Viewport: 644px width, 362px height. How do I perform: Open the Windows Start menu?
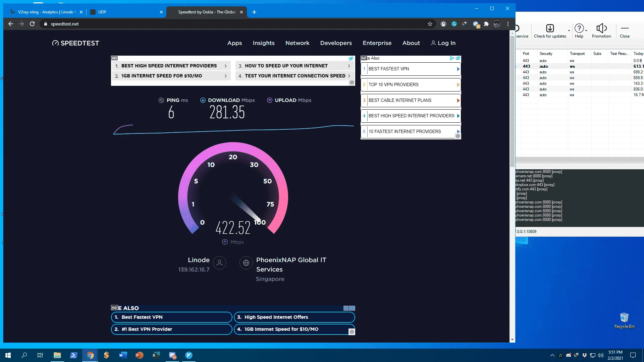pos(8,355)
